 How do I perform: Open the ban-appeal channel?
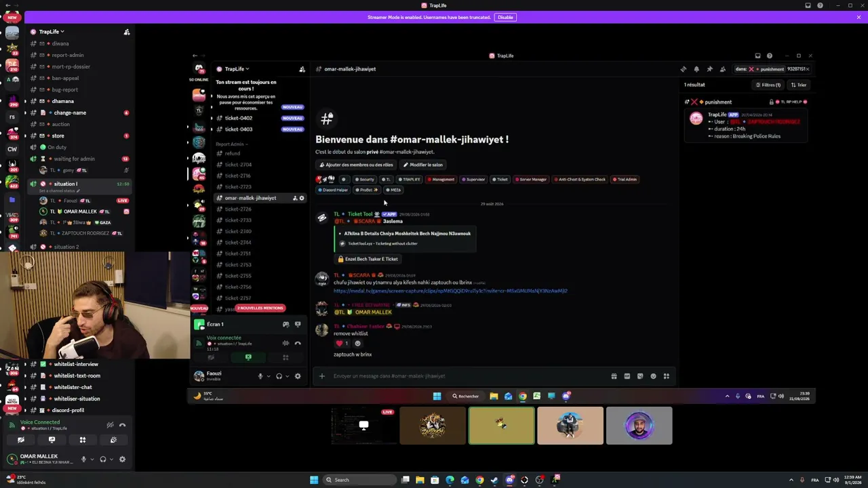65,78
